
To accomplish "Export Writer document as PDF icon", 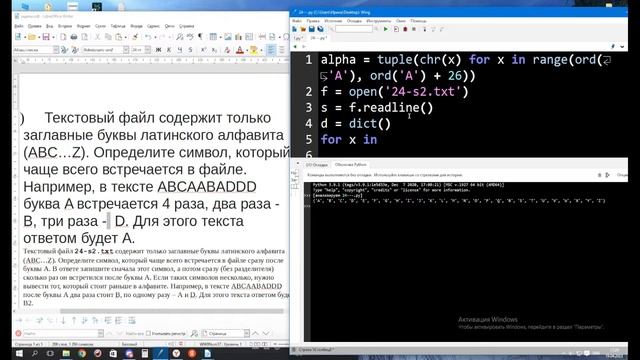I will 63,37.
